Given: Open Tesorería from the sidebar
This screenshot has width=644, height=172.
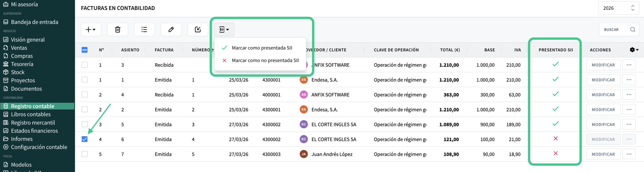Looking at the screenshot, I should tap(22, 64).
